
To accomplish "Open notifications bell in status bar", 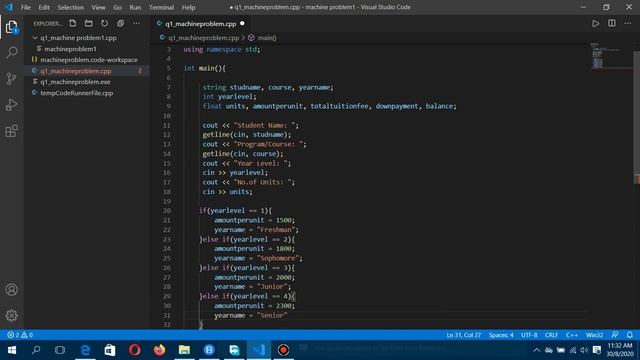I will pos(630,335).
